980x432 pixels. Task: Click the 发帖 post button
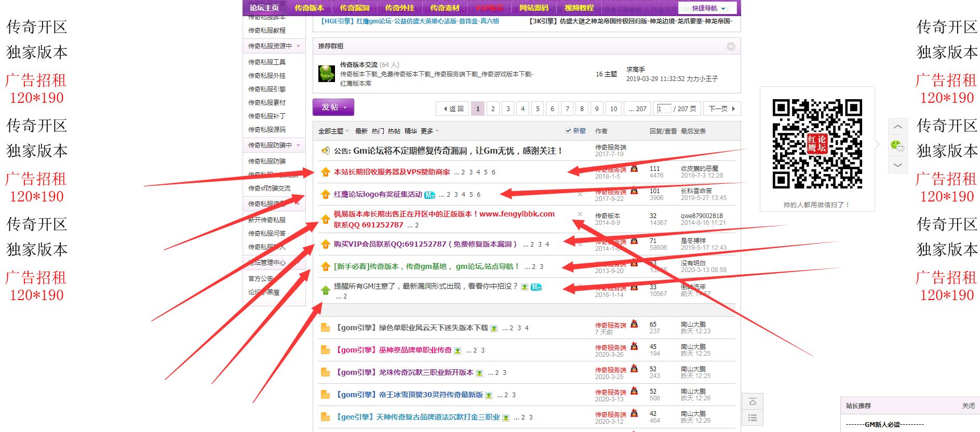[333, 107]
